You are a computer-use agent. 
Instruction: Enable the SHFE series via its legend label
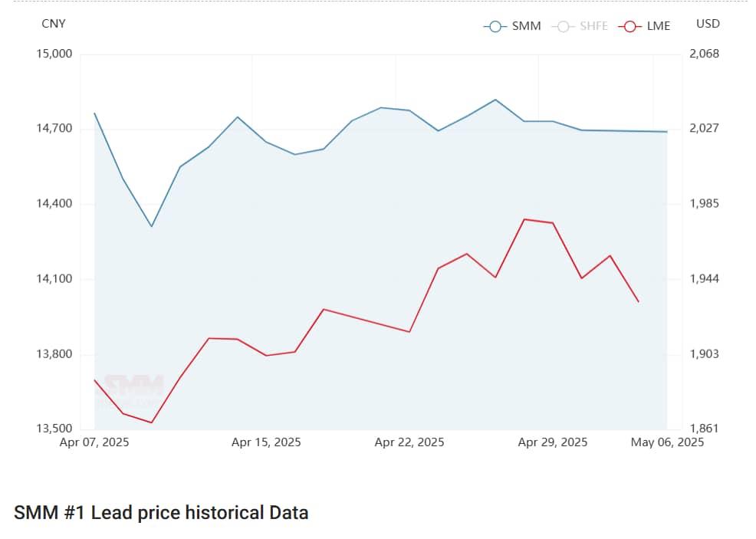[x=593, y=26]
